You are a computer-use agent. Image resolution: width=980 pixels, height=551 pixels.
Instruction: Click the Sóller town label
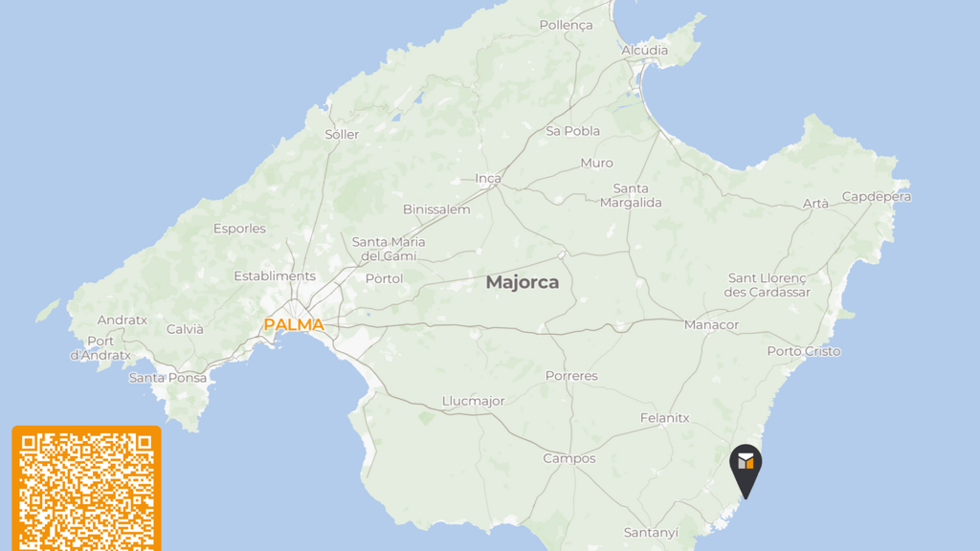pyautogui.click(x=342, y=134)
